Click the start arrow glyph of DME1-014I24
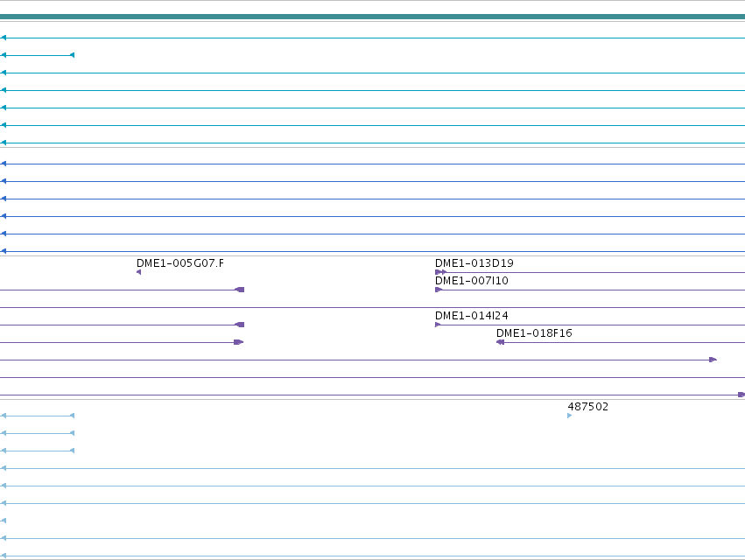The height and width of the screenshot is (560, 745). 438,325
